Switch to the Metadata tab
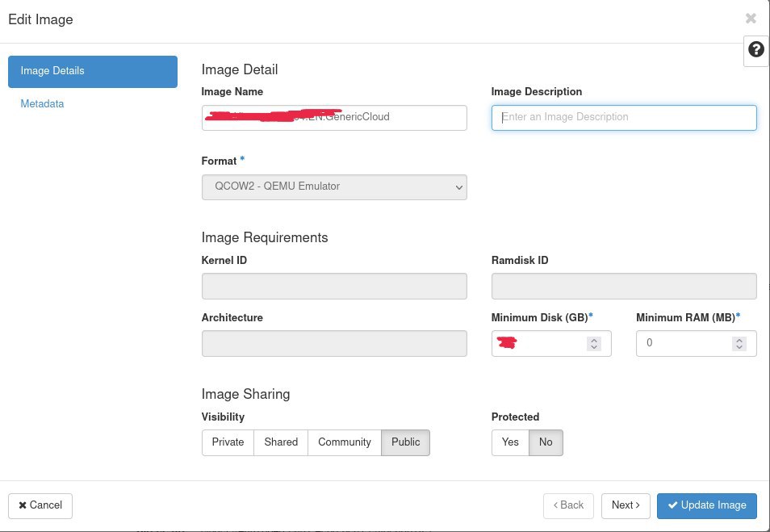 click(42, 104)
